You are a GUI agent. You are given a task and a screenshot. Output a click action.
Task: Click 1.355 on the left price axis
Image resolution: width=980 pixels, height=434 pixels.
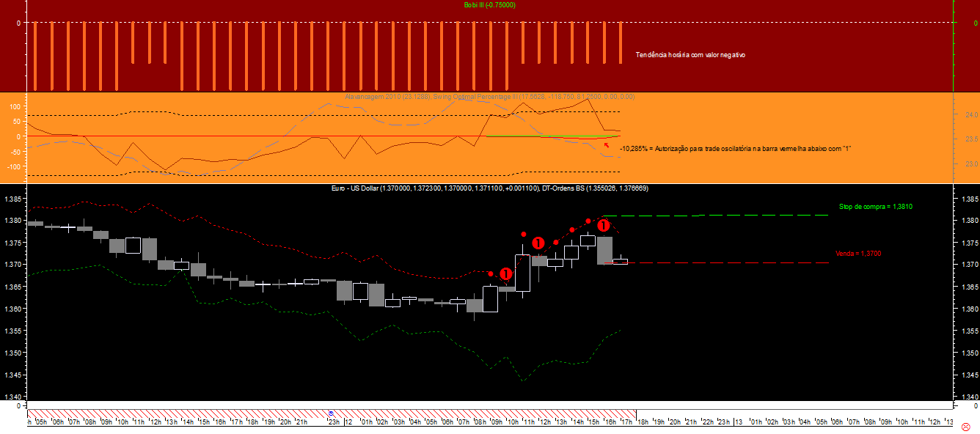coord(13,331)
